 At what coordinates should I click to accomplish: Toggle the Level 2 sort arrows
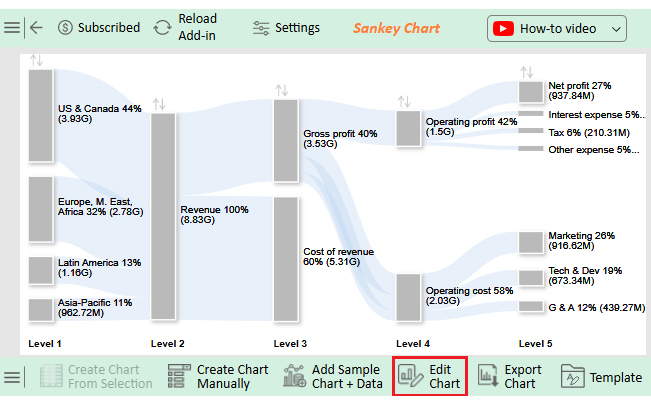(x=159, y=104)
